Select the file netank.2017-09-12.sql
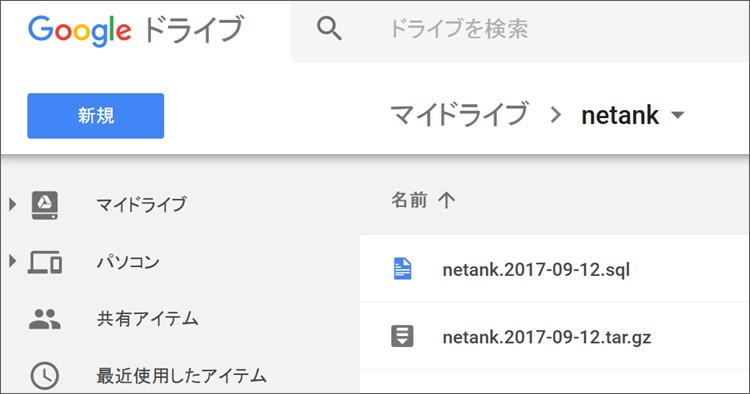Image resolution: width=750 pixels, height=394 pixels. [x=555, y=269]
